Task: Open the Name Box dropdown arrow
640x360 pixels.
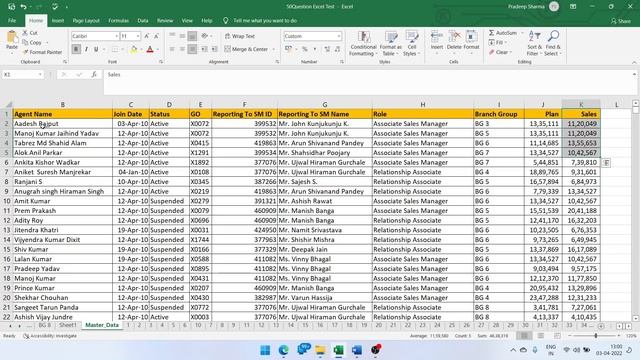Action: (40, 75)
